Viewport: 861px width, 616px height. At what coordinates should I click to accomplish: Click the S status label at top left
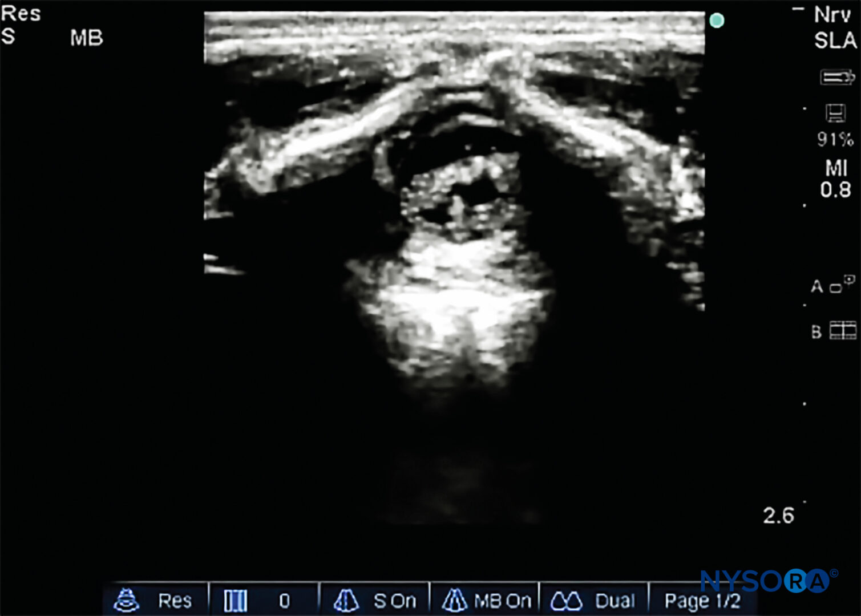8,37
